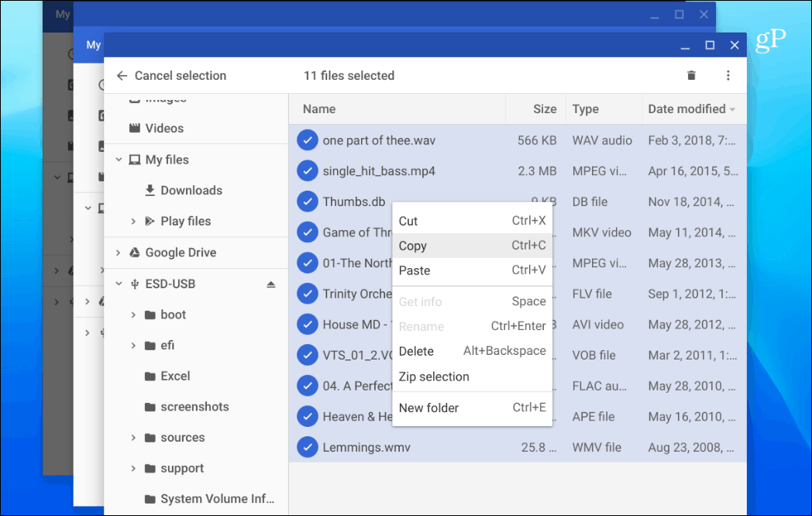This screenshot has width=812, height=516.
Task: Sort by the Date modified column
Action: 692,108
